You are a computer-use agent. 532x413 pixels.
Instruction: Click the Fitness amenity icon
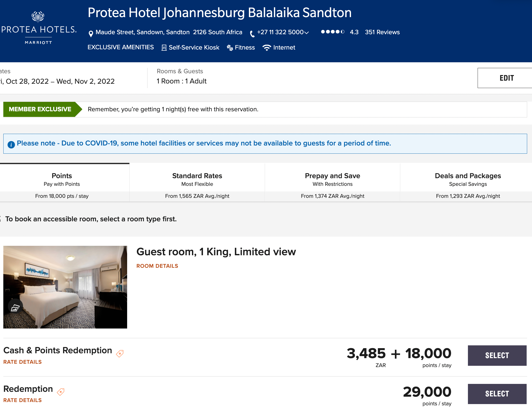click(x=229, y=47)
